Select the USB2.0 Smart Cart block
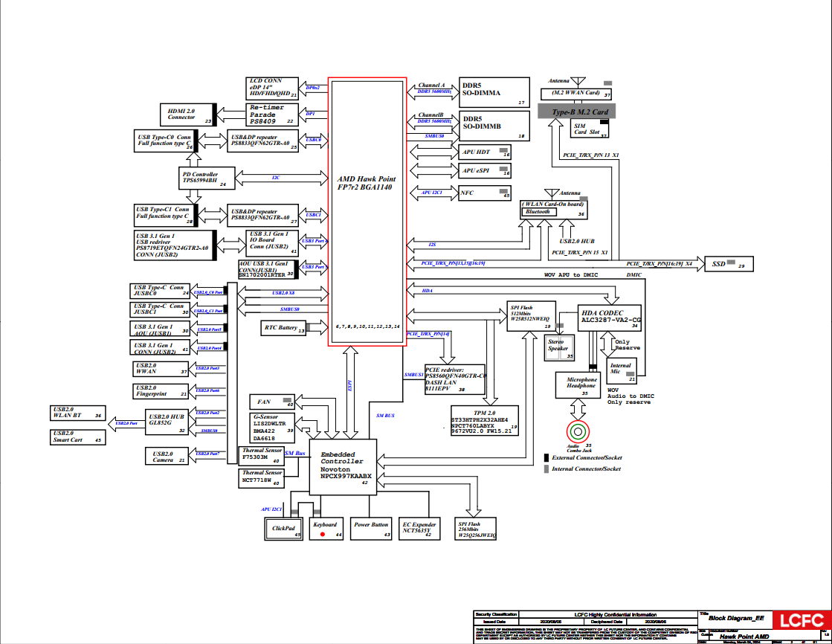This screenshot has width=832, height=644. (77, 437)
